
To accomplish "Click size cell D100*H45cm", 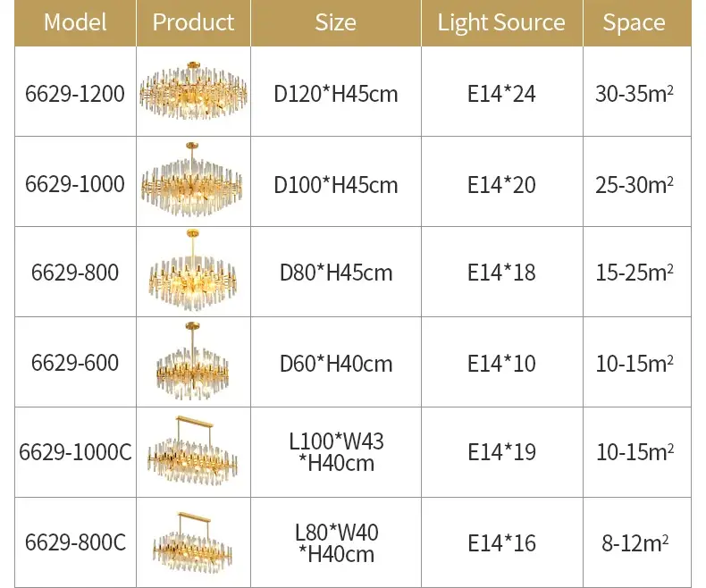I will (x=336, y=185).
